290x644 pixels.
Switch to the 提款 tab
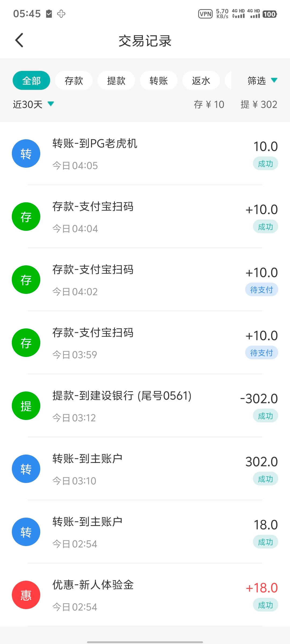click(x=116, y=80)
